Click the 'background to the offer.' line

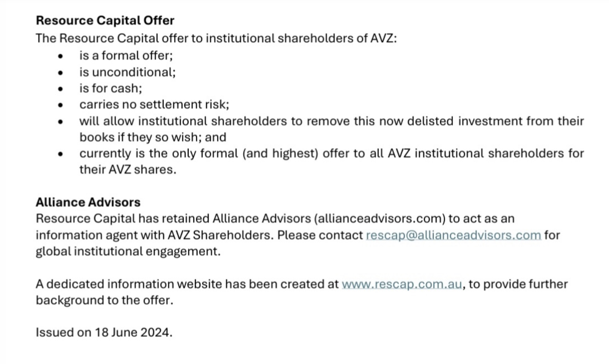tap(104, 300)
